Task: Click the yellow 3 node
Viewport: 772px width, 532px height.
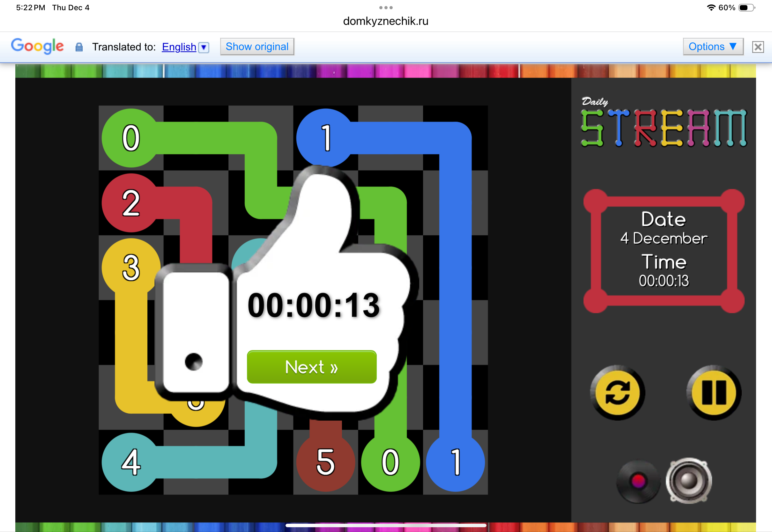Action: [131, 267]
